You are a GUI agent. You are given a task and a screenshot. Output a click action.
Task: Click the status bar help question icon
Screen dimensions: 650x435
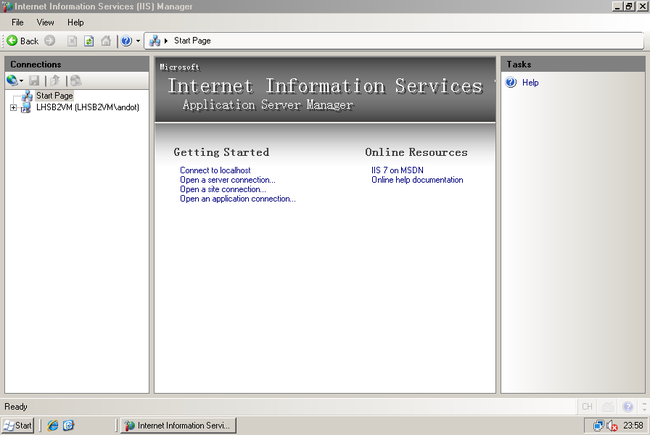[628, 406]
